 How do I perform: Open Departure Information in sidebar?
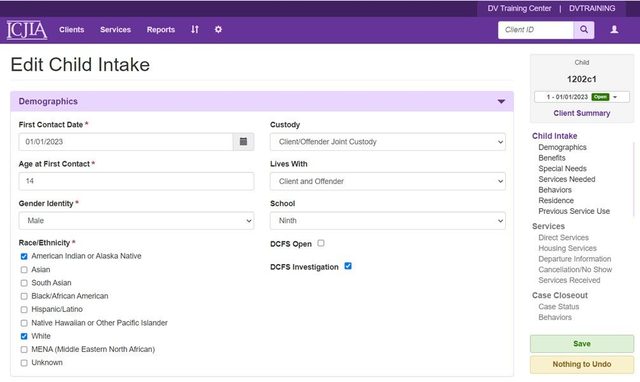tap(575, 259)
